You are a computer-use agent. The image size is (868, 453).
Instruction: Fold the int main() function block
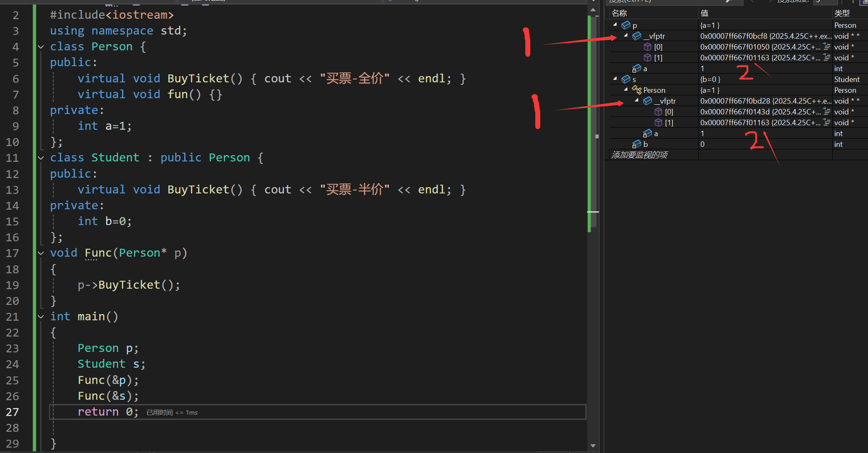(41, 317)
